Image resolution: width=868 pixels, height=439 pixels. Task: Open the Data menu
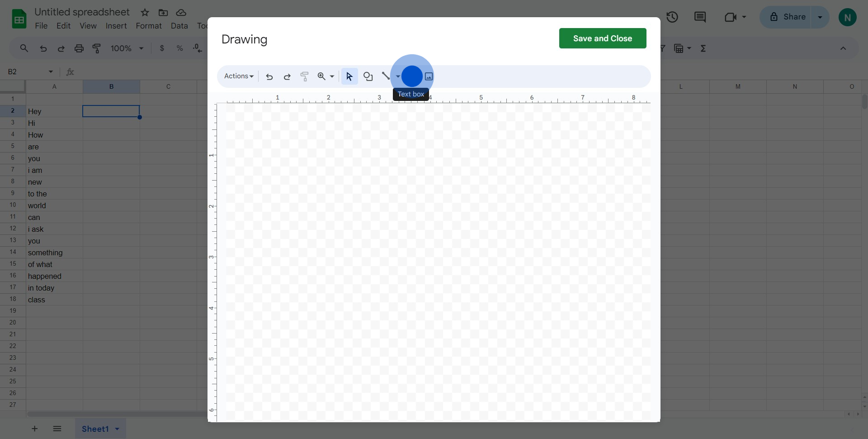[179, 26]
